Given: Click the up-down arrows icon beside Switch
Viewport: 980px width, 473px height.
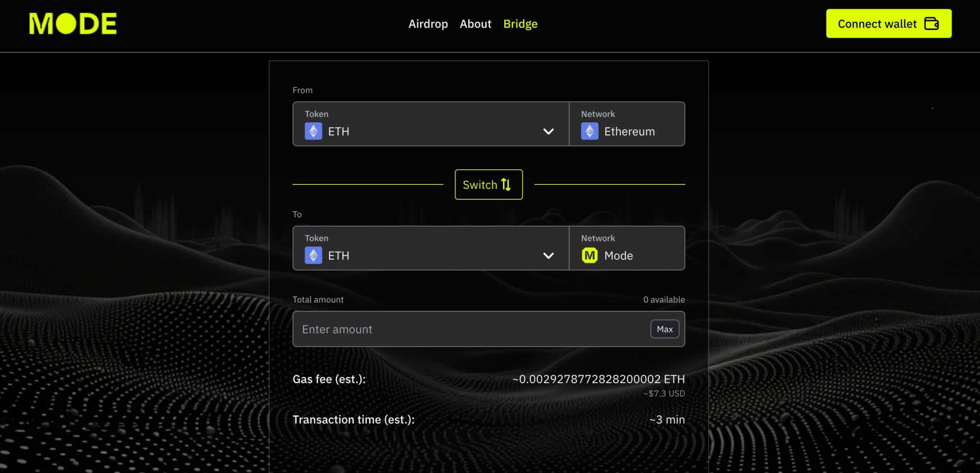Looking at the screenshot, I should point(506,185).
